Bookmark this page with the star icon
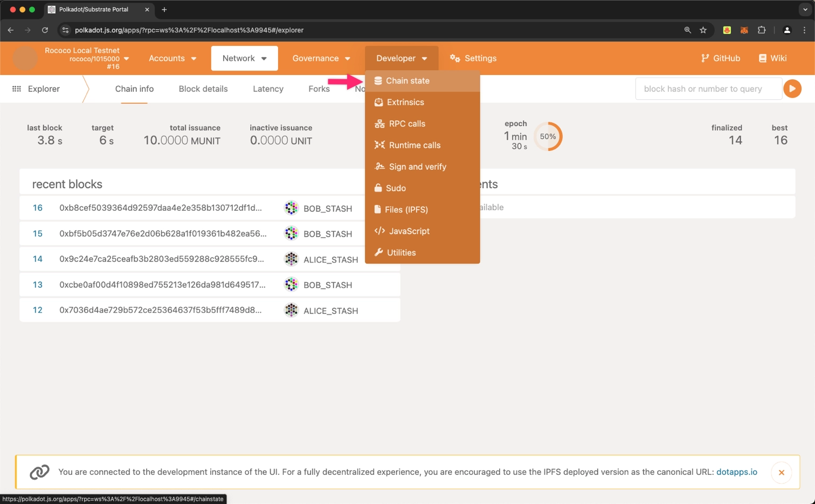The height and width of the screenshot is (504, 815). [x=703, y=30]
